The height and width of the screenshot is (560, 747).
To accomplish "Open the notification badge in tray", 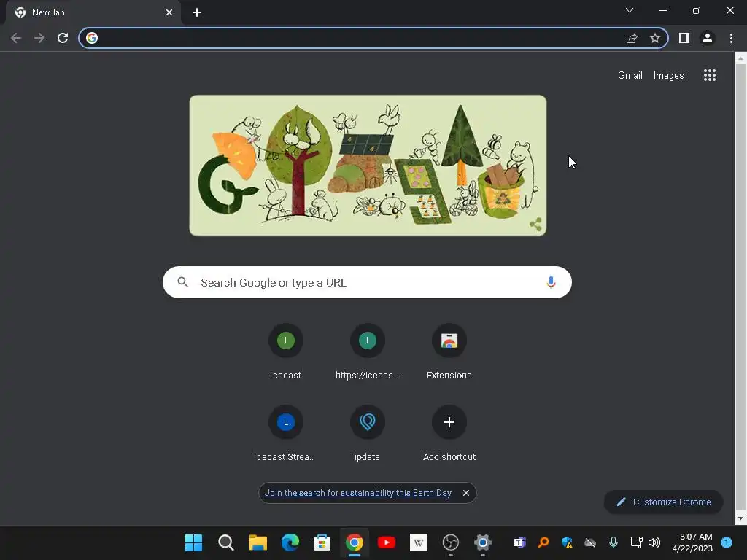I will pyautogui.click(x=727, y=542).
